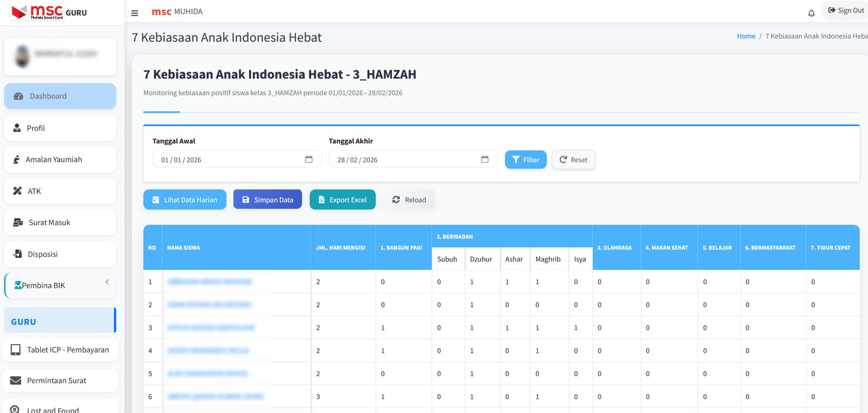Click the Tanggal Akhir date field

413,160
